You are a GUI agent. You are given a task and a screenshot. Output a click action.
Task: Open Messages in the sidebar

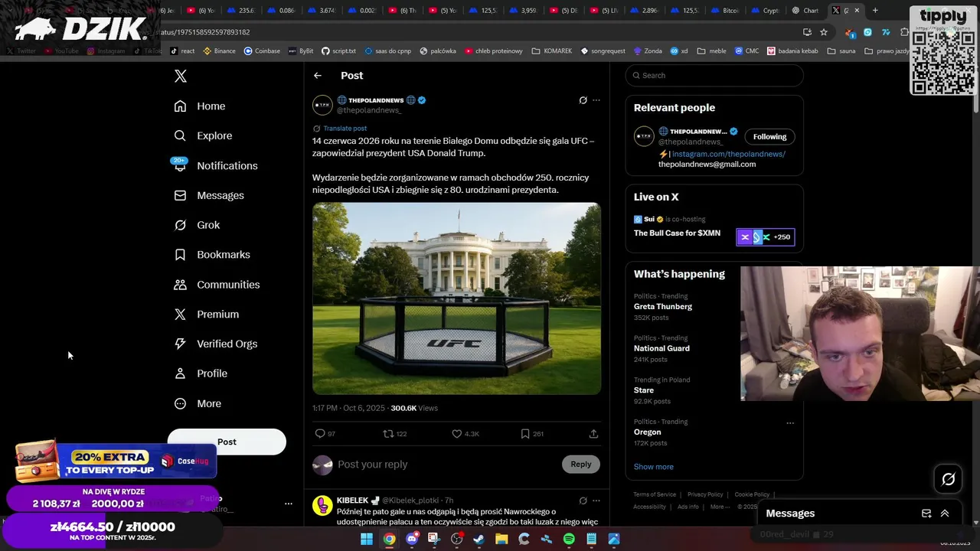209,195
